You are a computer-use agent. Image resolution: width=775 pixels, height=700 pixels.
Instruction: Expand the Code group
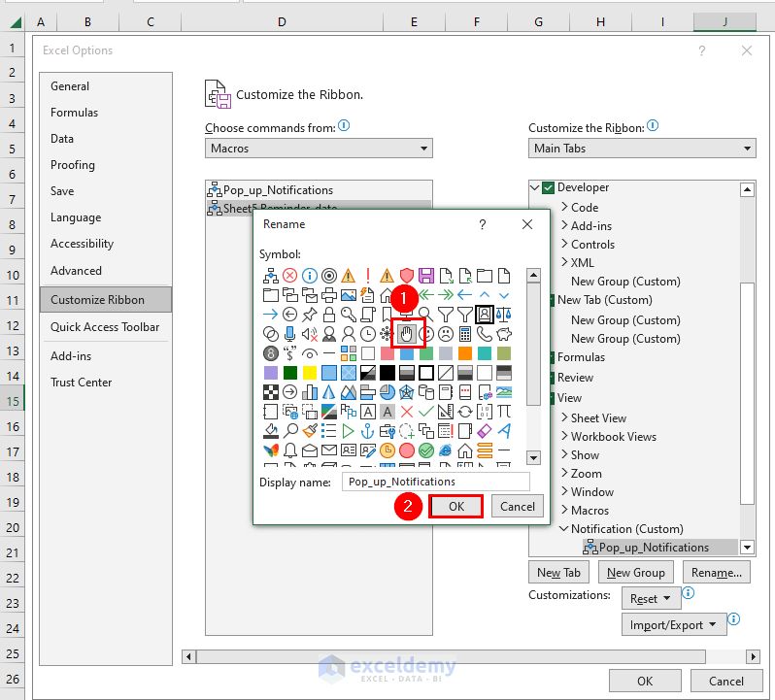[564, 207]
